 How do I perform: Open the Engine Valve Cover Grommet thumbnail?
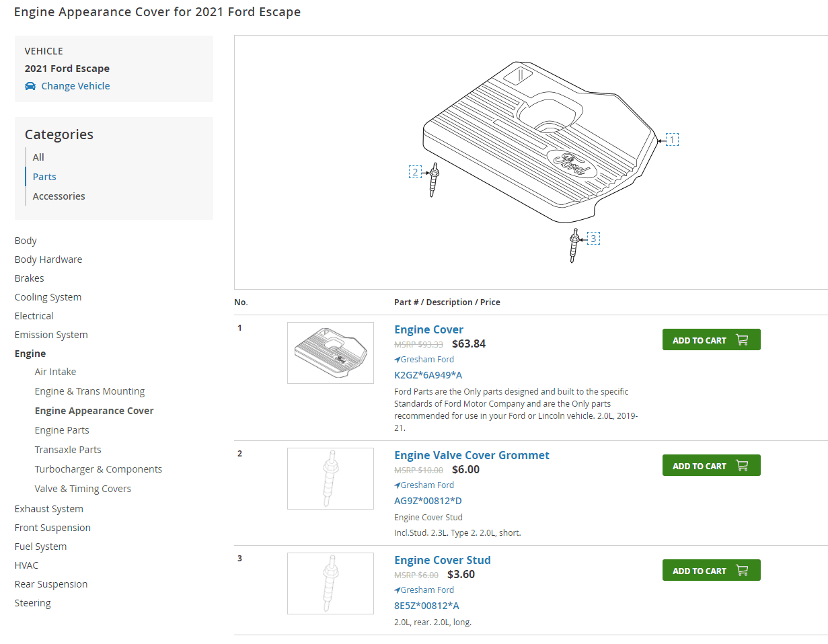(x=330, y=479)
